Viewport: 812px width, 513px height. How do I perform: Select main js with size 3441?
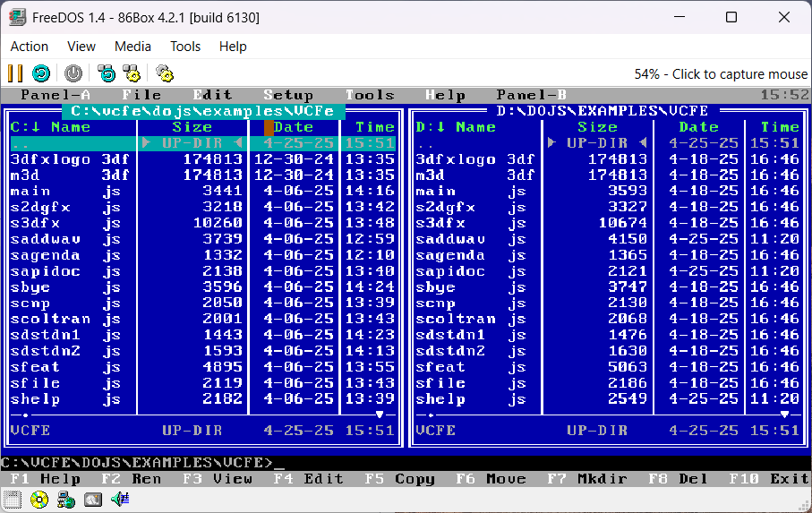[202, 192]
